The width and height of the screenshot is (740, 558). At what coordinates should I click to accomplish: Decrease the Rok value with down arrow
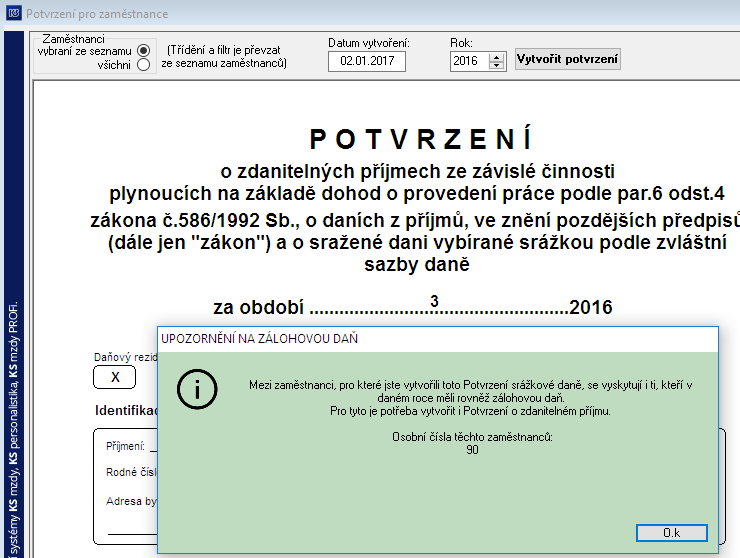(496, 66)
